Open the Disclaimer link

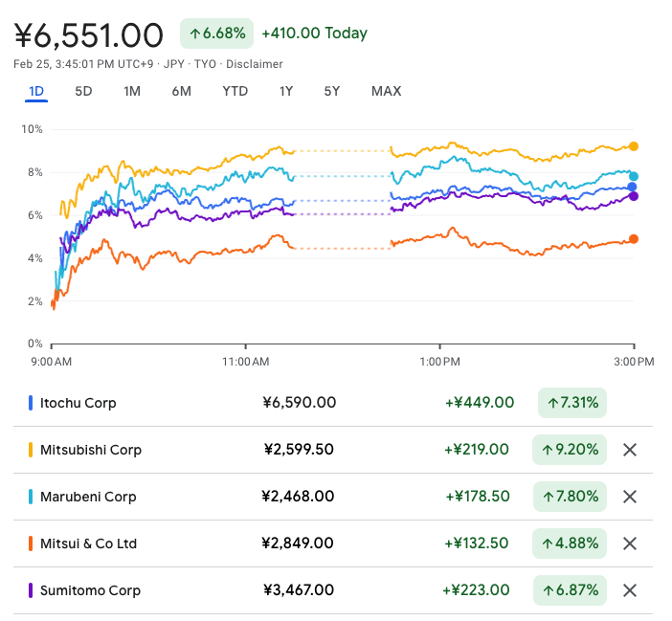click(x=255, y=64)
